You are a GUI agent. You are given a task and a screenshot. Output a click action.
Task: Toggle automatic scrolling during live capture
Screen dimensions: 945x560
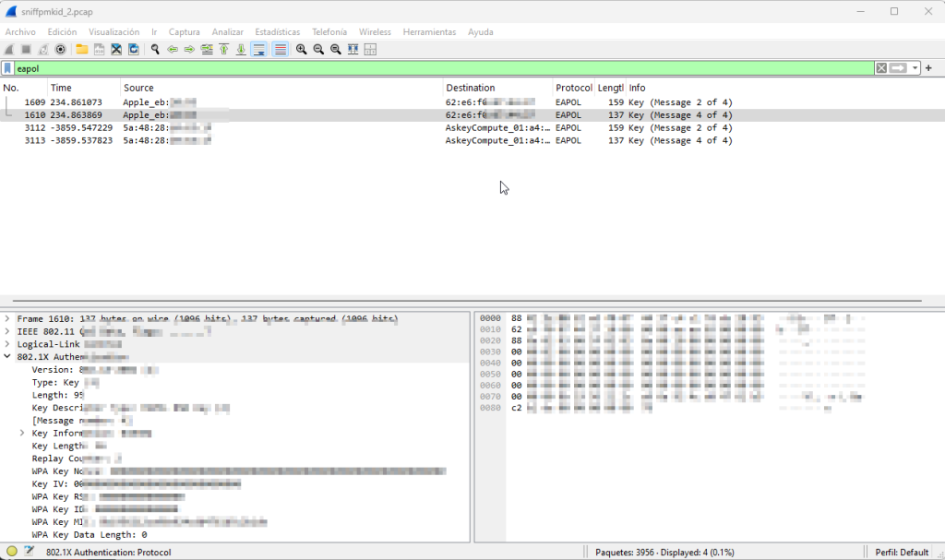(x=259, y=49)
